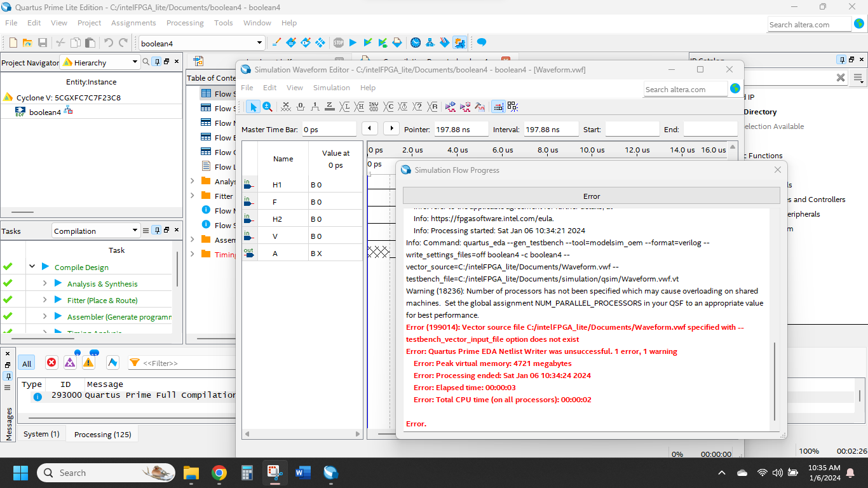The height and width of the screenshot is (488, 868).
Task: Select signal H1 row in waveform list
Action: 302,184
